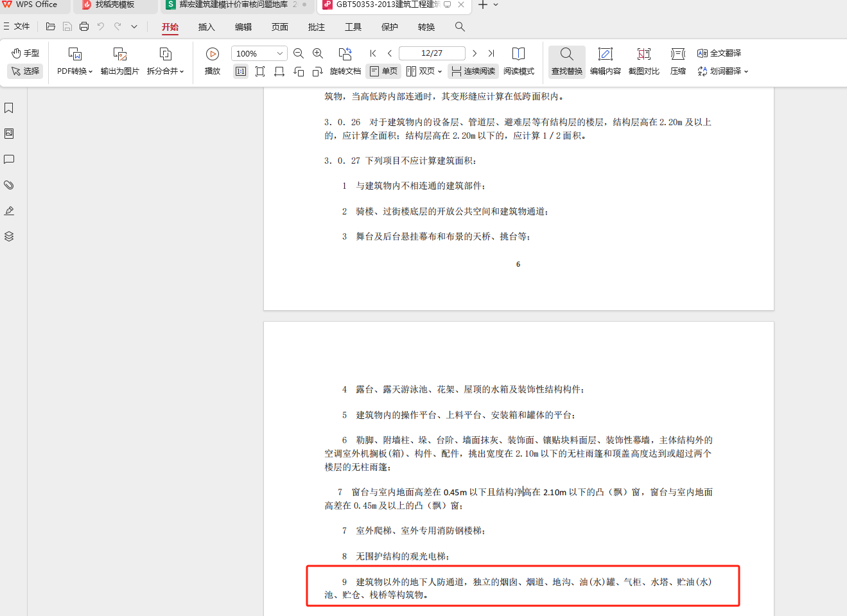Open the bookmark sidebar panel
Image resolution: width=847 pixels, height=616 pixels.
pyautogui.click(x=9, y=108)
